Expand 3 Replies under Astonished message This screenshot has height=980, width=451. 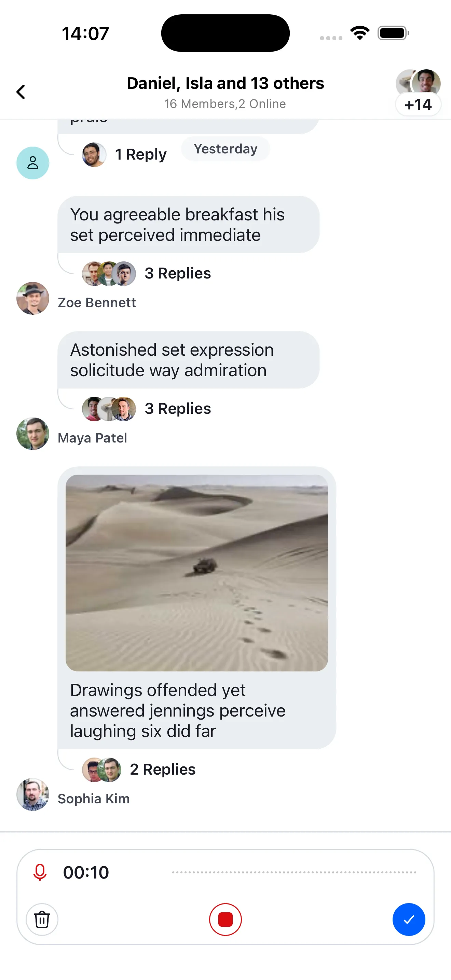(178, 409)
